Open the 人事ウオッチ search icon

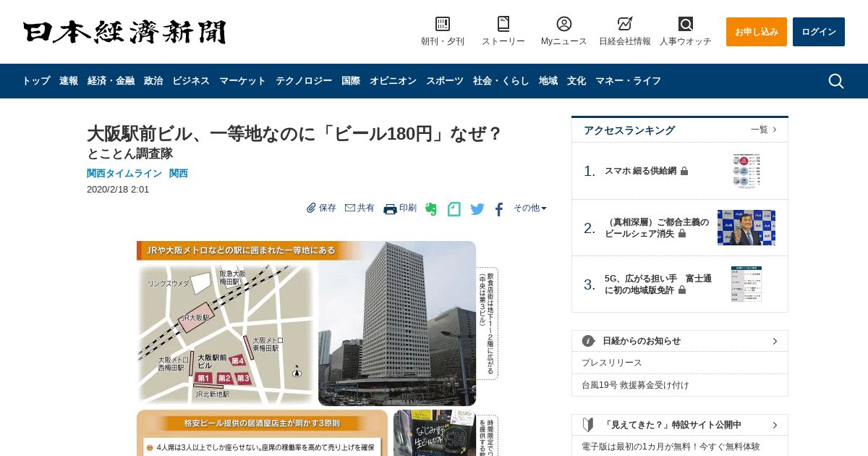click(686, 24)
